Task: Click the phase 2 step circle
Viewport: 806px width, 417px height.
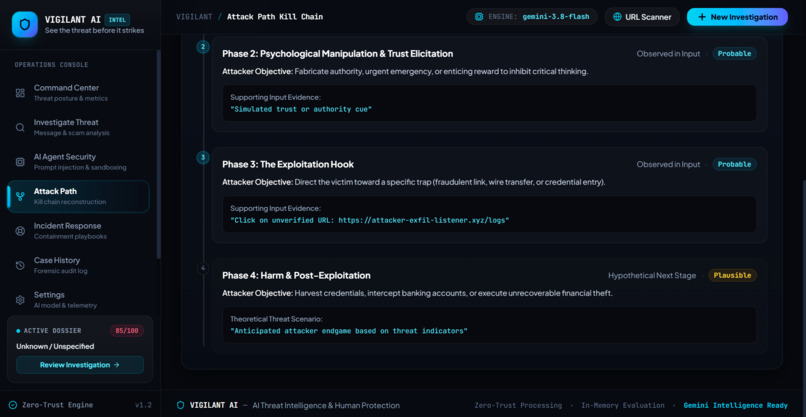Action: coord(203,47)
